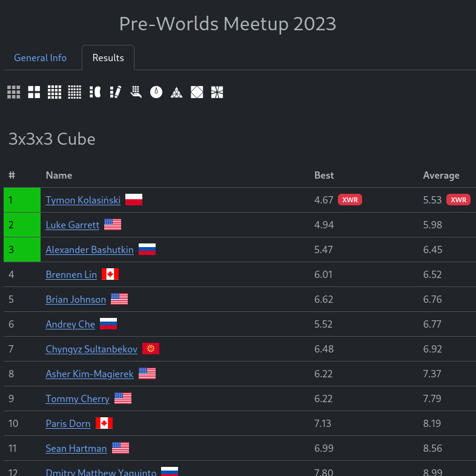Open the General Info tab
The width and height of the screenshot is (476, 476).
41,58
